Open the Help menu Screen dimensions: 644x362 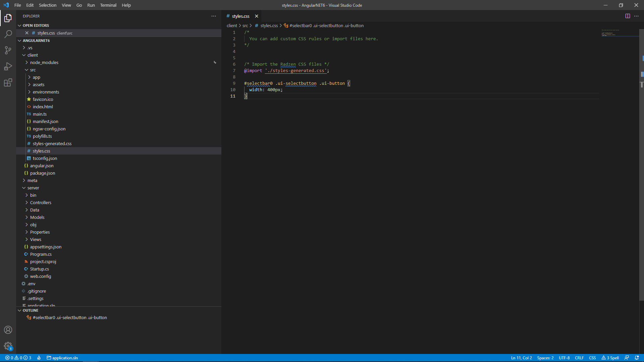[126, 5]
